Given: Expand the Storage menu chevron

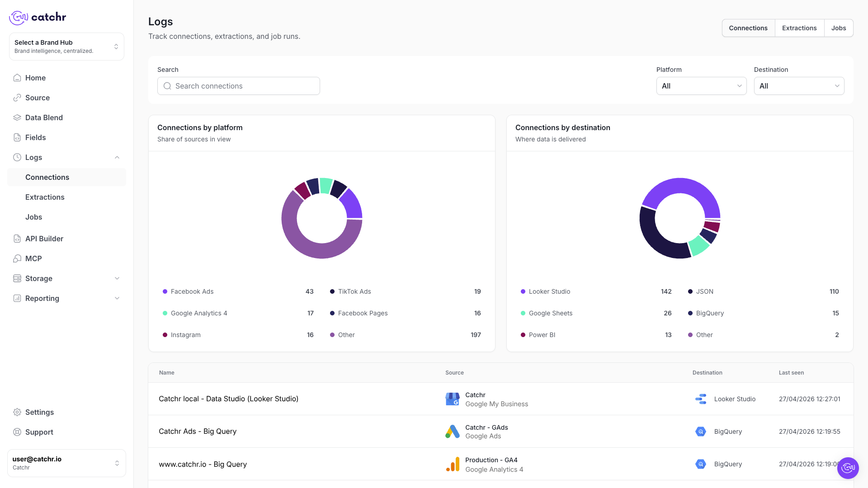Looking at the screenshot, I should [x=117, y=278].
